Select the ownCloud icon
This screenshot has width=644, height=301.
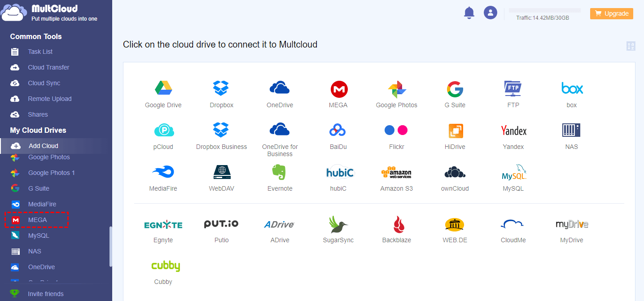pos(455,172)
